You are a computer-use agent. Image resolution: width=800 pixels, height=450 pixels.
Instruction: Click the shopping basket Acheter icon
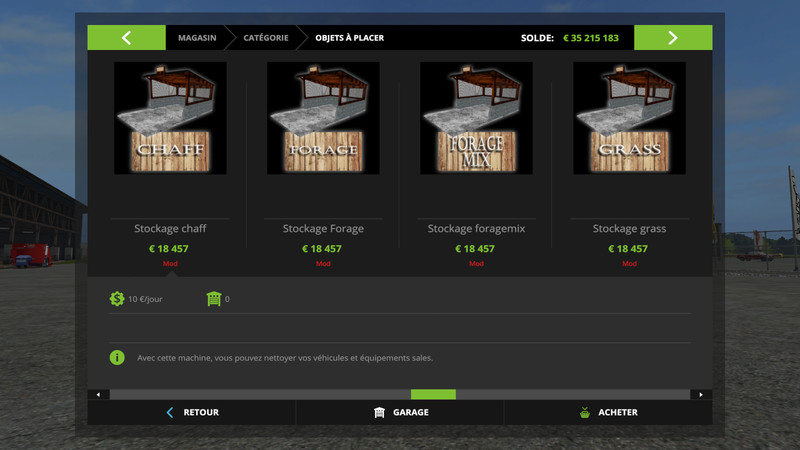click(584, 412)
